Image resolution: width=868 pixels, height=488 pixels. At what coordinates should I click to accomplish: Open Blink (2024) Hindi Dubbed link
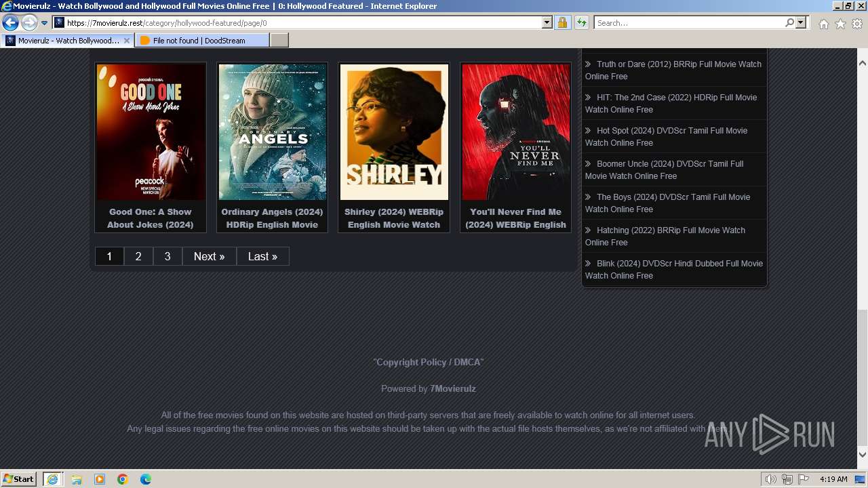pos(674,269)
